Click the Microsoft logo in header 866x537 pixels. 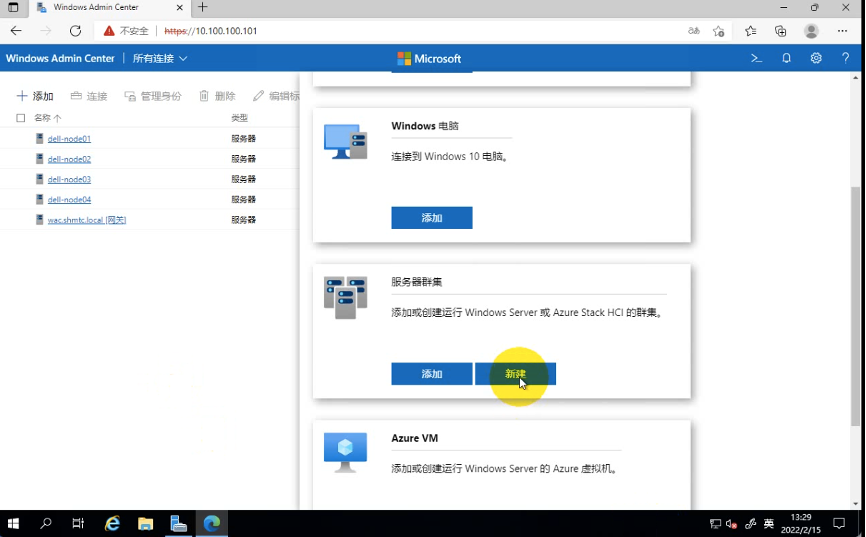pos(429,59)
